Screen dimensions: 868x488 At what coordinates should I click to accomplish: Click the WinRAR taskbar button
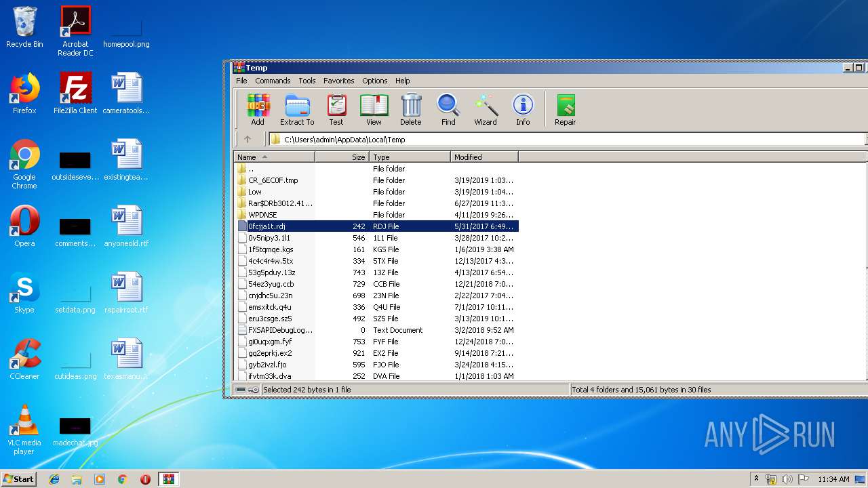[168, 479]
